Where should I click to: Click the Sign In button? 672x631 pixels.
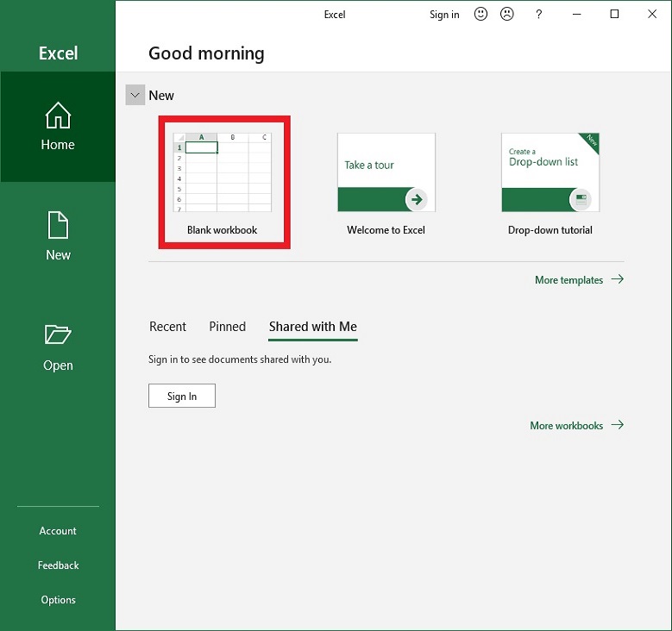tap(182, 396)
